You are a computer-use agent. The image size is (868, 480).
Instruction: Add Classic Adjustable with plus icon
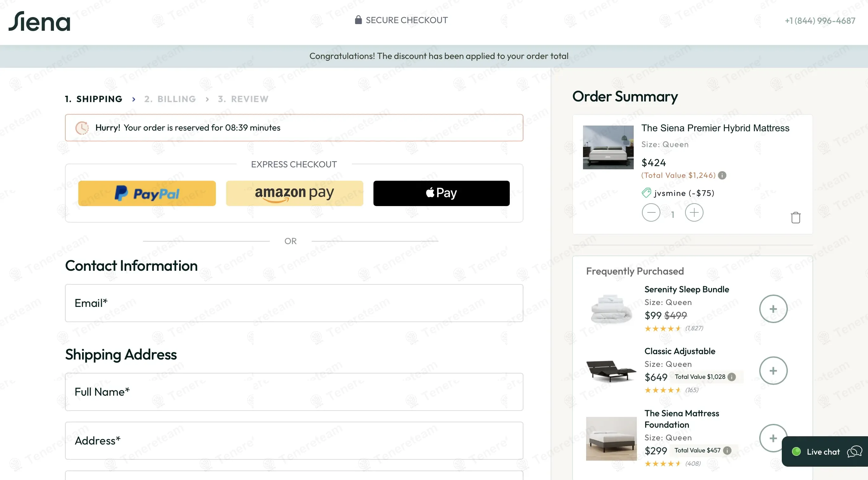pos(773,371)
